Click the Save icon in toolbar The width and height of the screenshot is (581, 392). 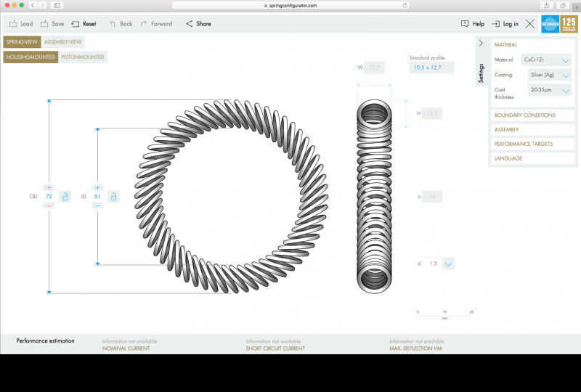point(44,24)
